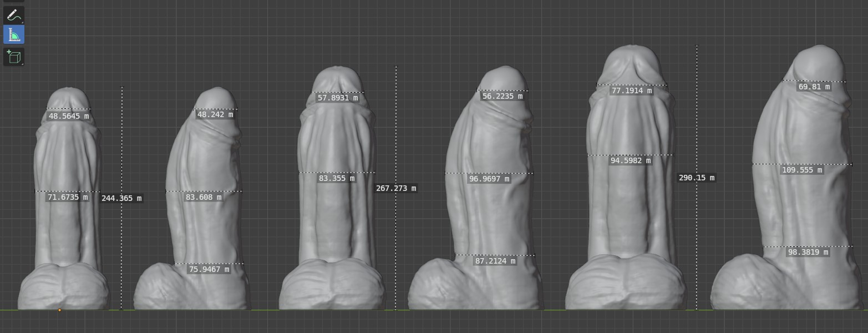Click the 96.9697 m measurement label
Image resolution: width=868 pixels, height=333 pixels.
tap(489, 179)
